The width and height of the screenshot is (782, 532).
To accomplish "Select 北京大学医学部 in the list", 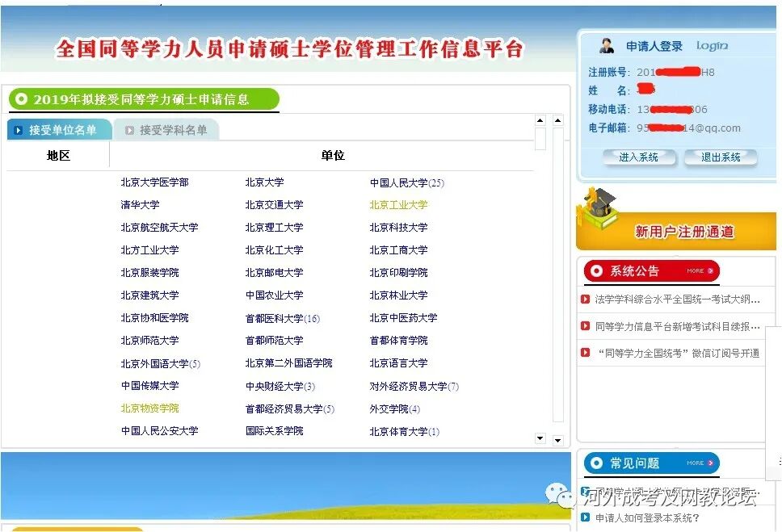I will click(x=154, y=182).
